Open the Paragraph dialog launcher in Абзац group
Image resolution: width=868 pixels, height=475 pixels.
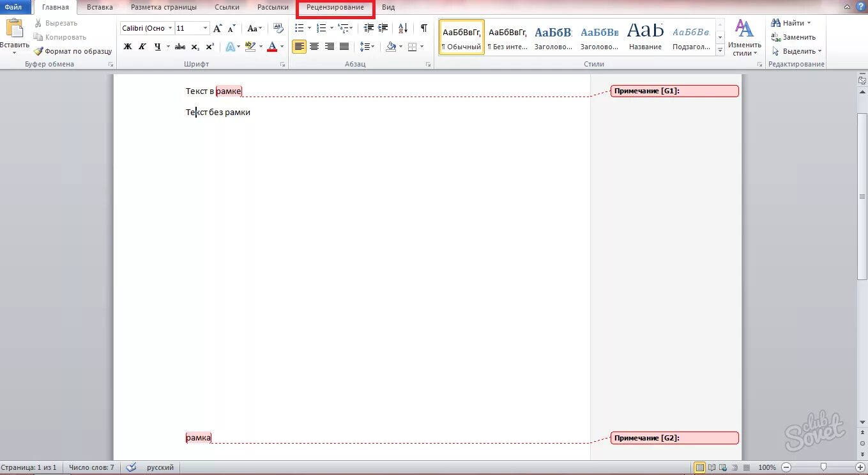click(429, 65)
